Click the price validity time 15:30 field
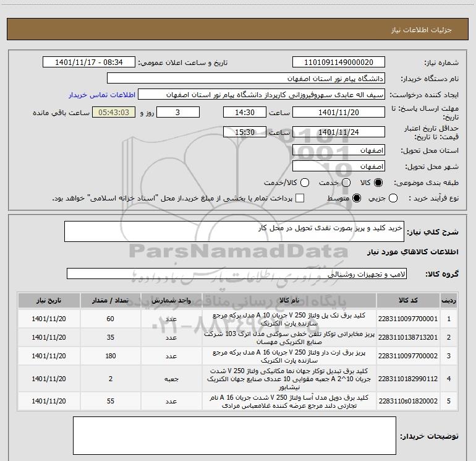The height and width of the screenshot is (461, 476). coord(245,132)
